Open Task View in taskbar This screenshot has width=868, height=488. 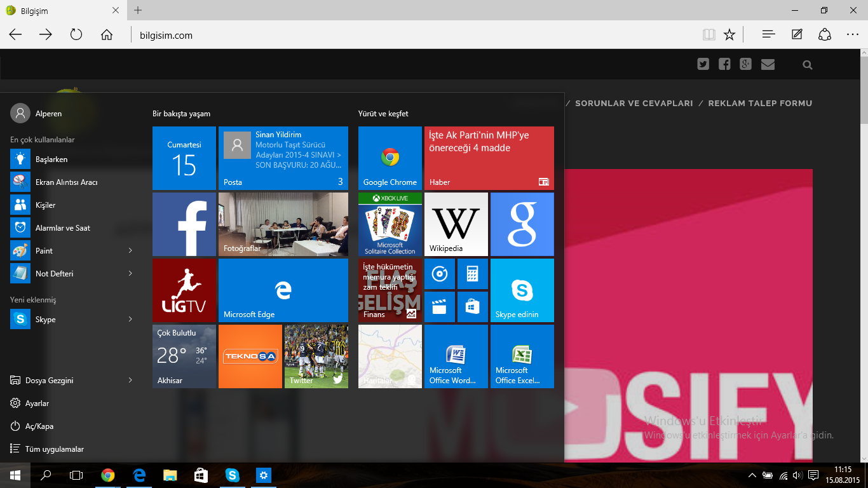click(76, 475)
